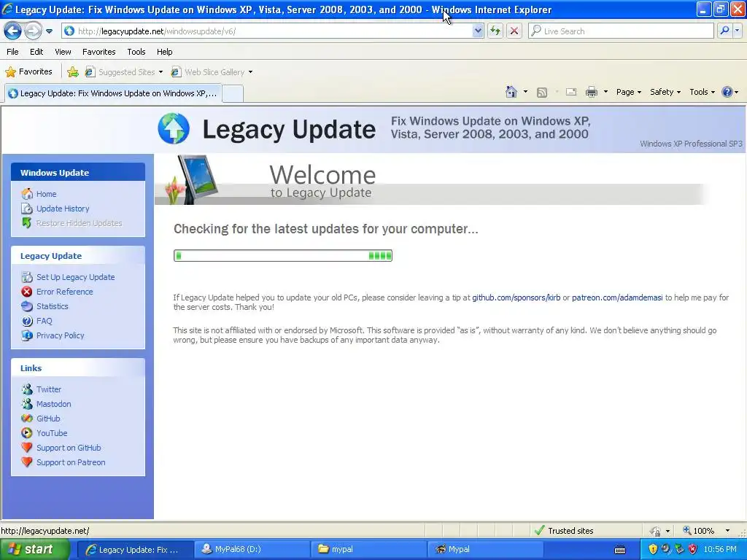The image size is (747, 560).
Task: Open the recent pages dropdown arrow
Action: [49, 31]
